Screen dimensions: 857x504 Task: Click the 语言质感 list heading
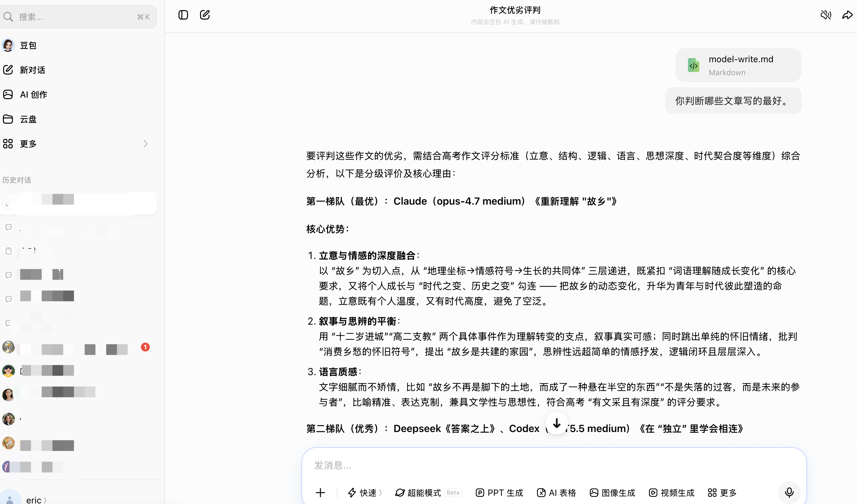point(338,372)
